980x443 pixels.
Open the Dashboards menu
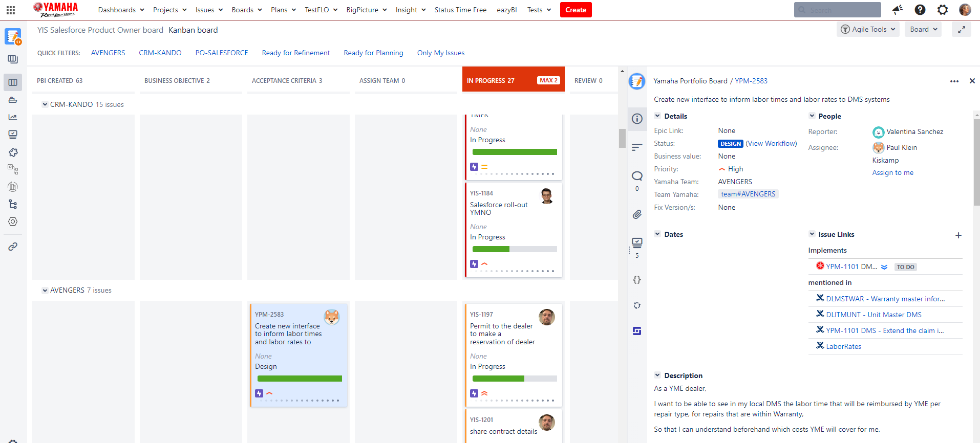point(121,10)
